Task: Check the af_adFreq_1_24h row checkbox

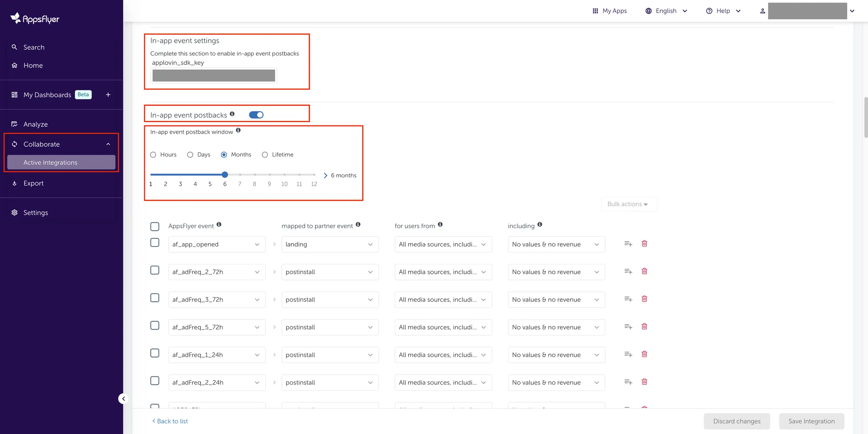Action: [x=155, y=353]
